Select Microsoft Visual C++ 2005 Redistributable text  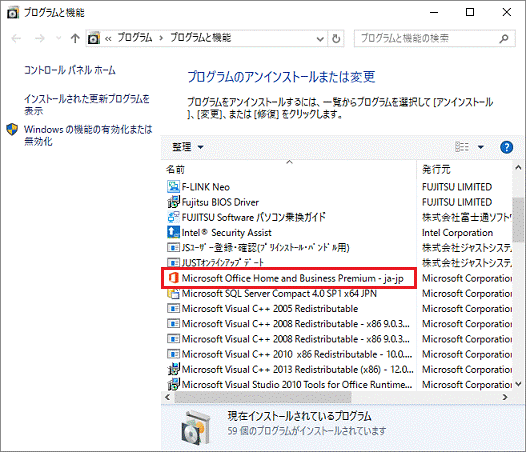[270, 309]
